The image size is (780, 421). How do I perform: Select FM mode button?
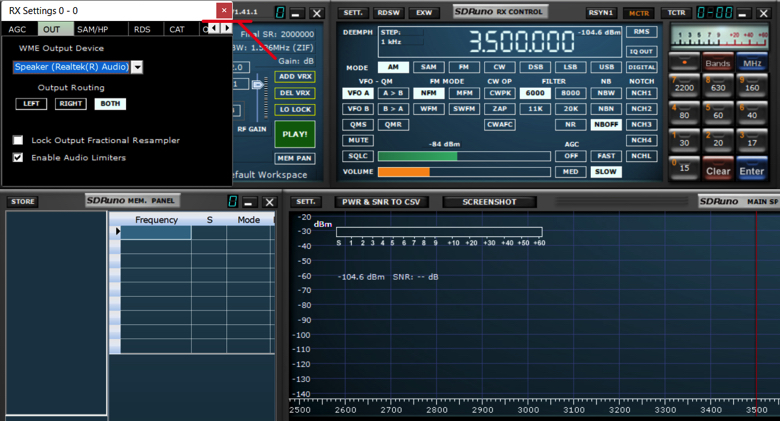pos(464,67)
